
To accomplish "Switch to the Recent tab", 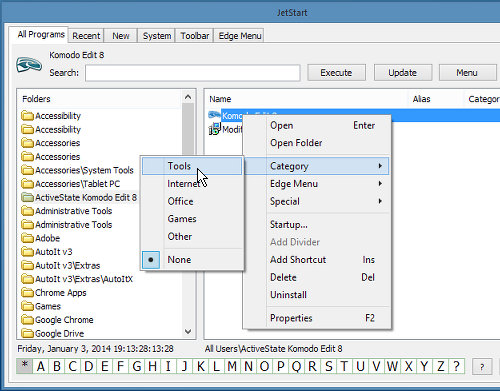I will coord(86,36).
